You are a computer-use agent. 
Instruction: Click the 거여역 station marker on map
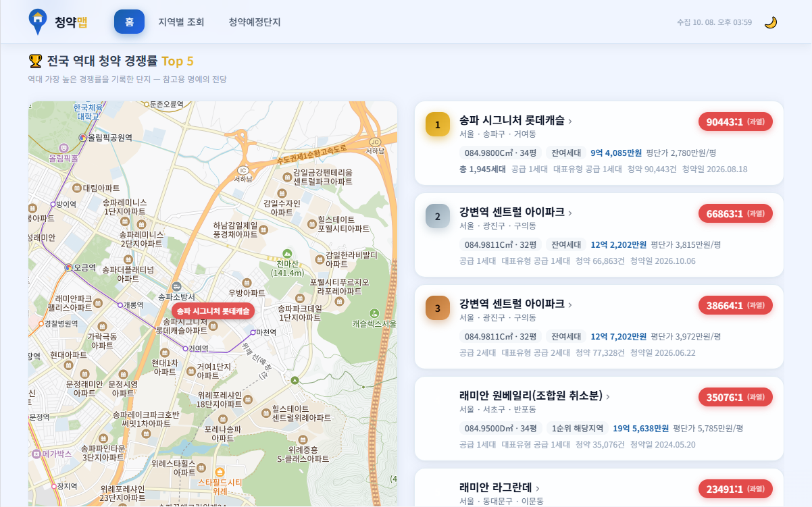(x=186, y=348)
